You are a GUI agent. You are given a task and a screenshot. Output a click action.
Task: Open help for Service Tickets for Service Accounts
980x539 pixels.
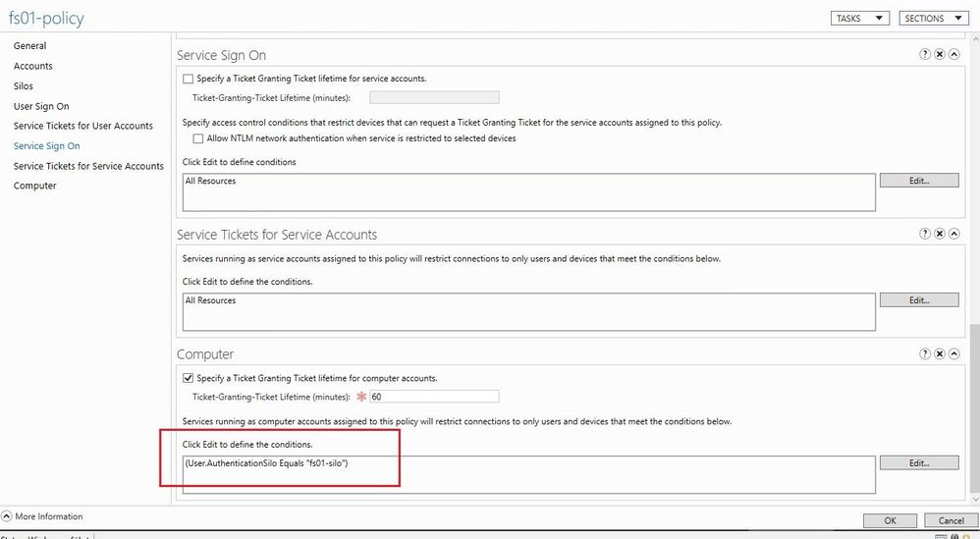coord(925,234)
